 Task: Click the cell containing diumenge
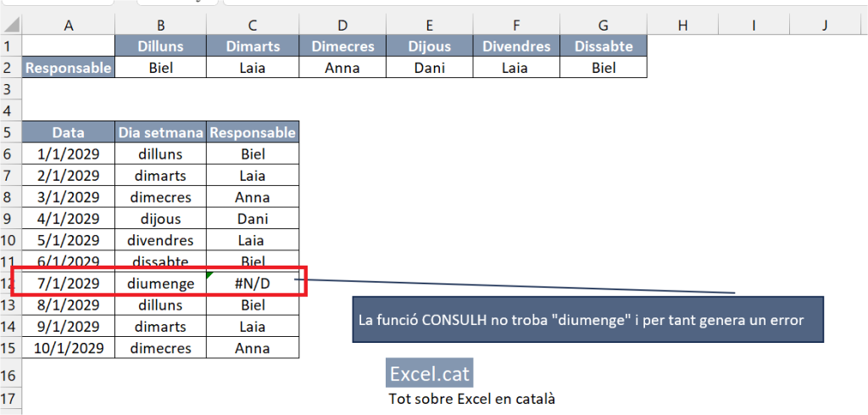point(160,283)
